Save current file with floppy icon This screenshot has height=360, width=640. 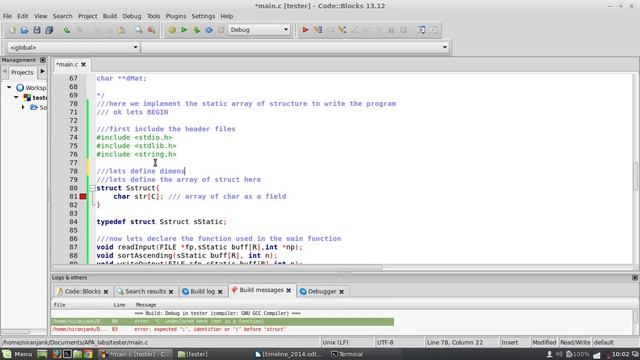tap(37, 30)
